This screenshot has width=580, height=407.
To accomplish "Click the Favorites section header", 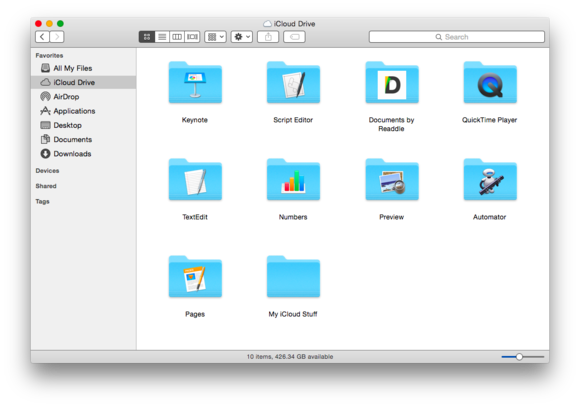I will [x=49, y=56].
